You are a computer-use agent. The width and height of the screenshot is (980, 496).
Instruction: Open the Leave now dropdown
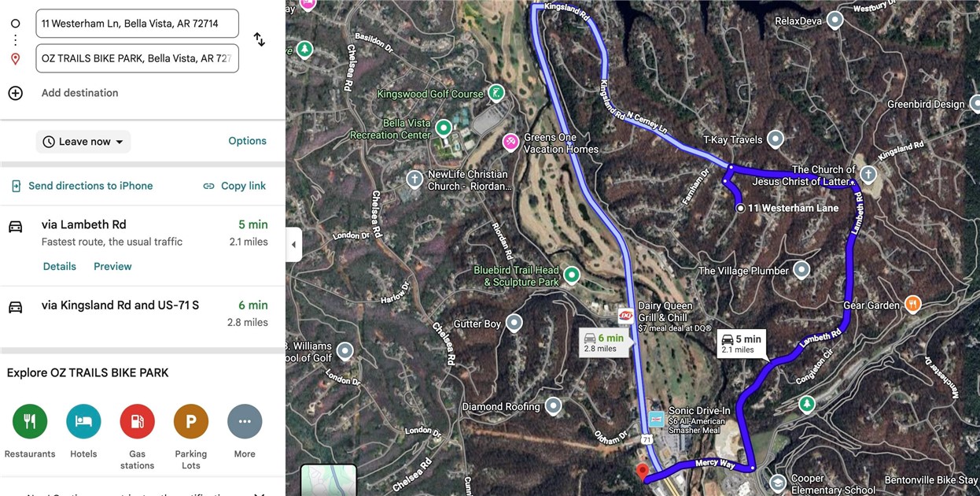click(83, 142)
